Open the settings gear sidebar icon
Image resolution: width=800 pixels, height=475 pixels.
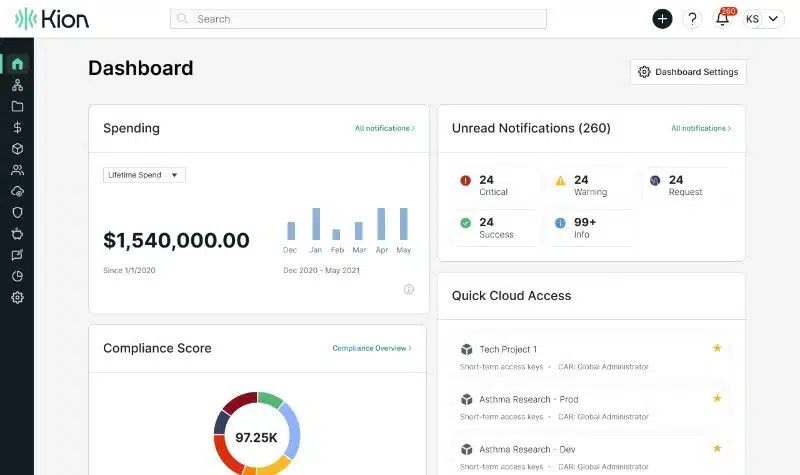click(17, 297)
